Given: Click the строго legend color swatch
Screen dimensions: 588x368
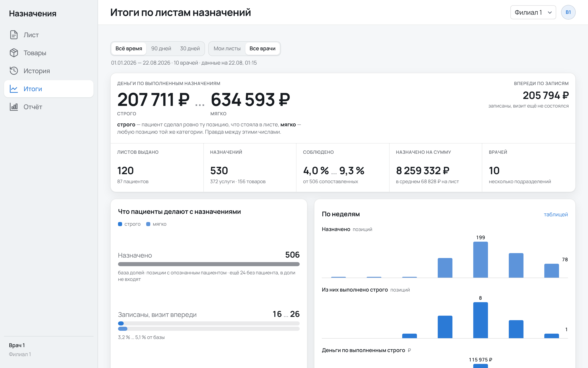Looking at the screenshot, I should tap(120, 224).
